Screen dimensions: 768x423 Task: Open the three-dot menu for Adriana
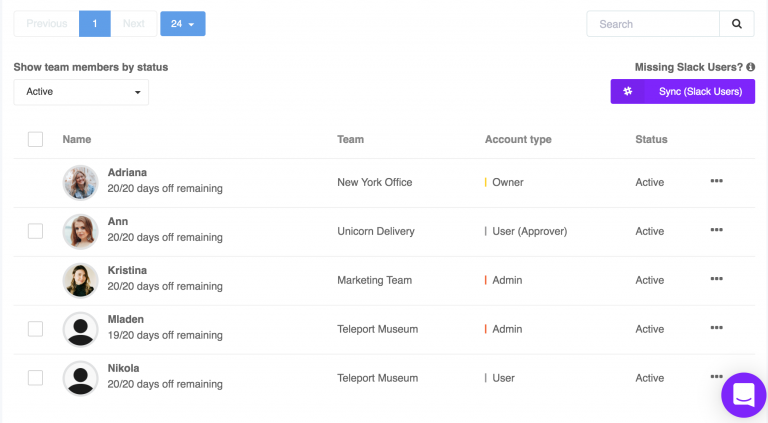tap(717, 181)
